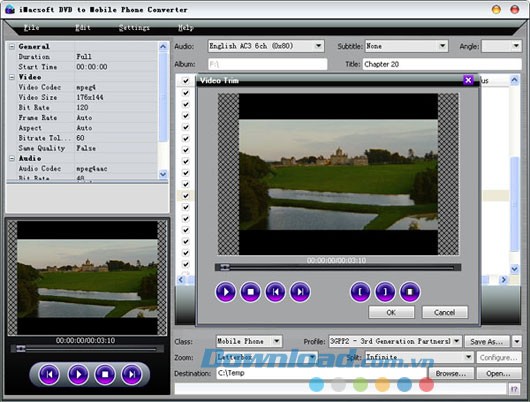
Task: Play video in main preview panel
Action: pyautogui.click(x=78, y=374)
